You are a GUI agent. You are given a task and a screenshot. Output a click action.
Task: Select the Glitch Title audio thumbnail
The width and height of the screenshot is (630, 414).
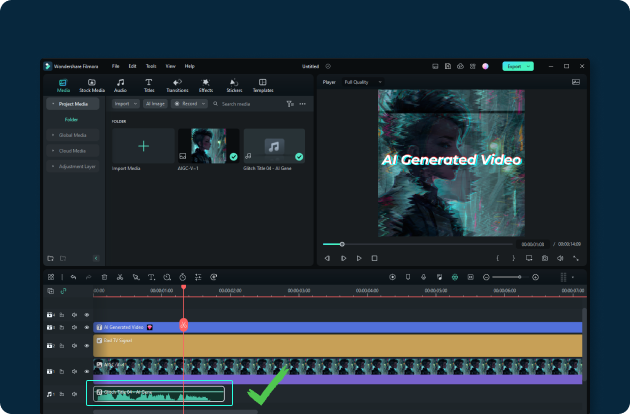pos(274,146)
